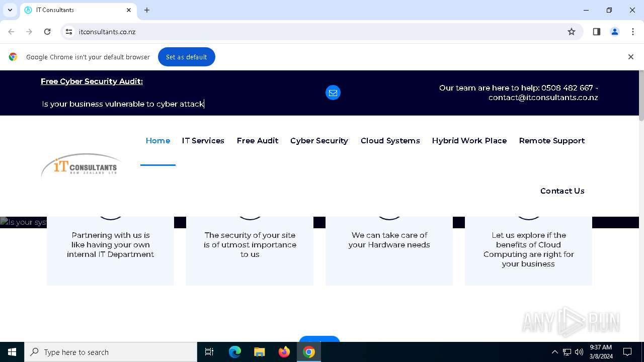Open the tab search dropdown

click(10, 10)
